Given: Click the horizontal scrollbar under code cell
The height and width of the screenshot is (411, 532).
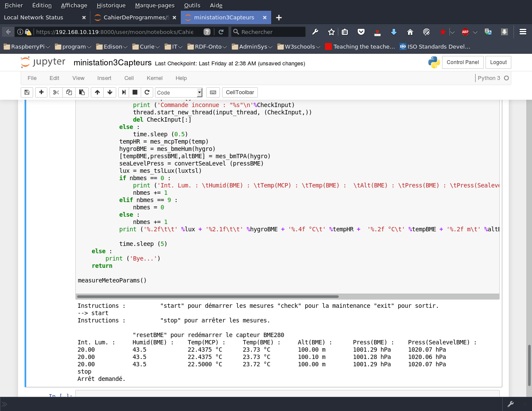Looking at the screenshot, I should [207, 297].
